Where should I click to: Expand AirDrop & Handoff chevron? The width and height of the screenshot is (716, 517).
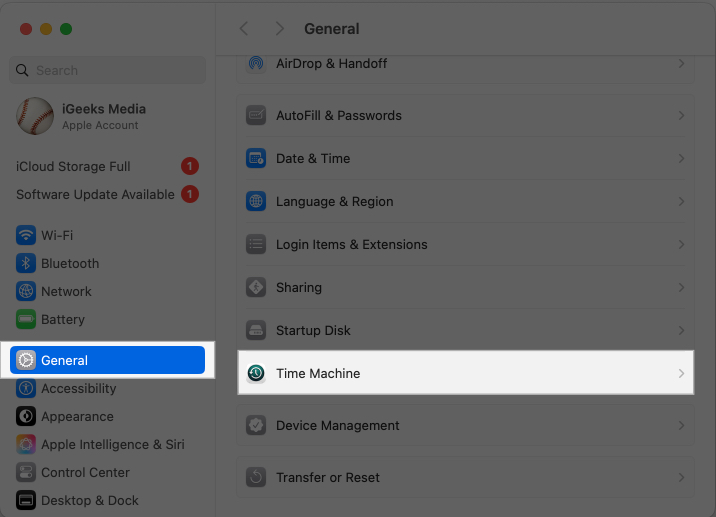[681, 63]
